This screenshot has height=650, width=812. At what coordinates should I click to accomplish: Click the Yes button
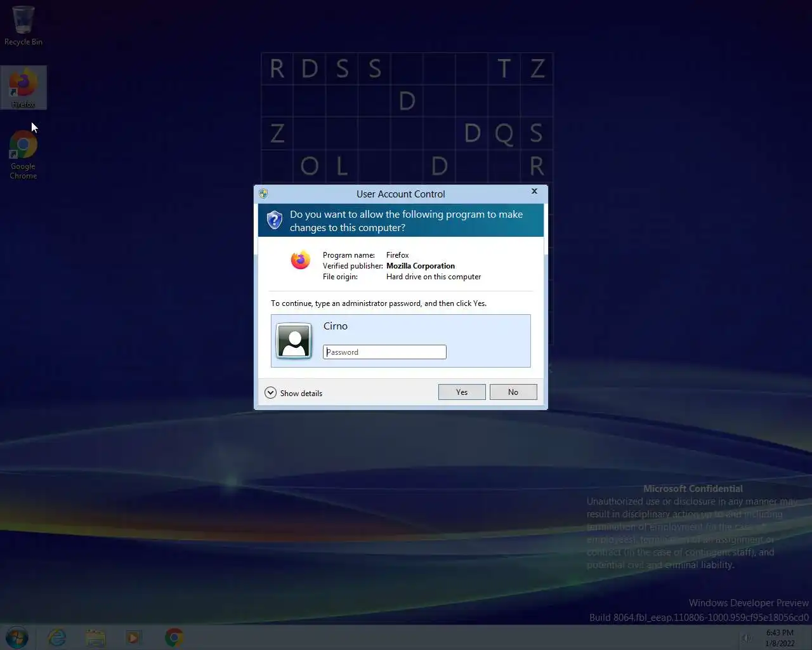coord(462,392)
